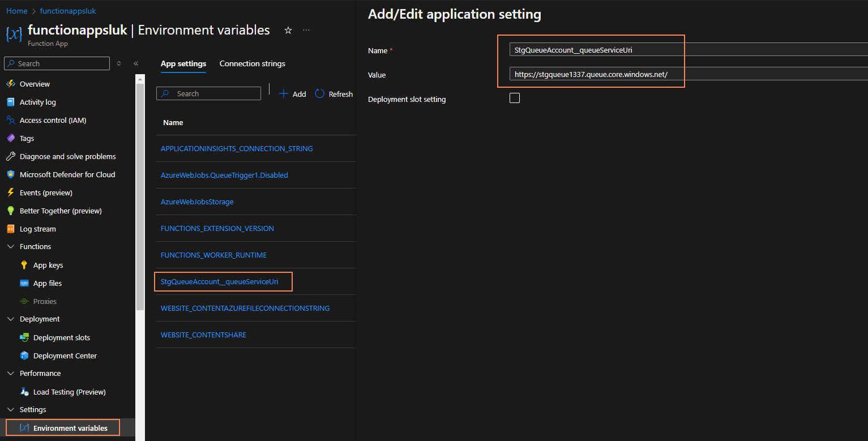Open the FUNCTIONS_WORKER_RUNTIME setting
Screen dimensions: 868x441
(x=213, y=255)
